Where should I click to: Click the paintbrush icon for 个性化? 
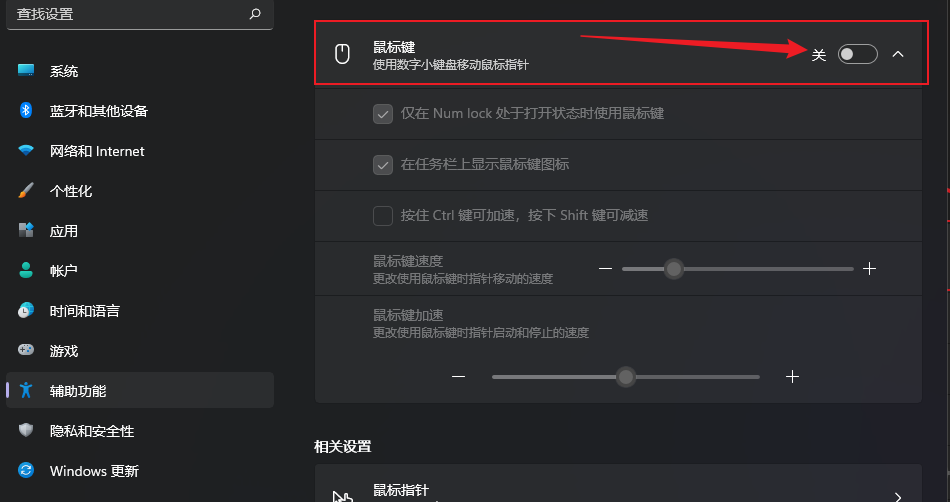pos(25,190)
